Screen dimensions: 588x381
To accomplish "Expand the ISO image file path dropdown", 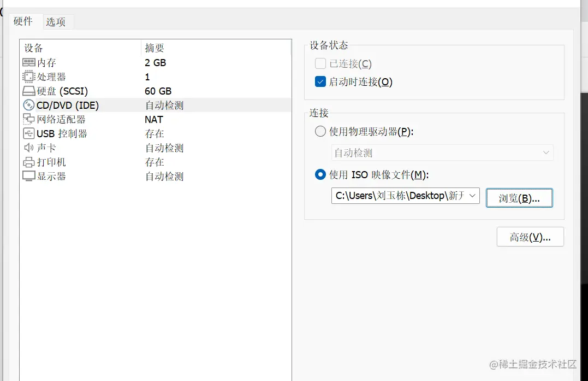I will (x=473, y=196).
